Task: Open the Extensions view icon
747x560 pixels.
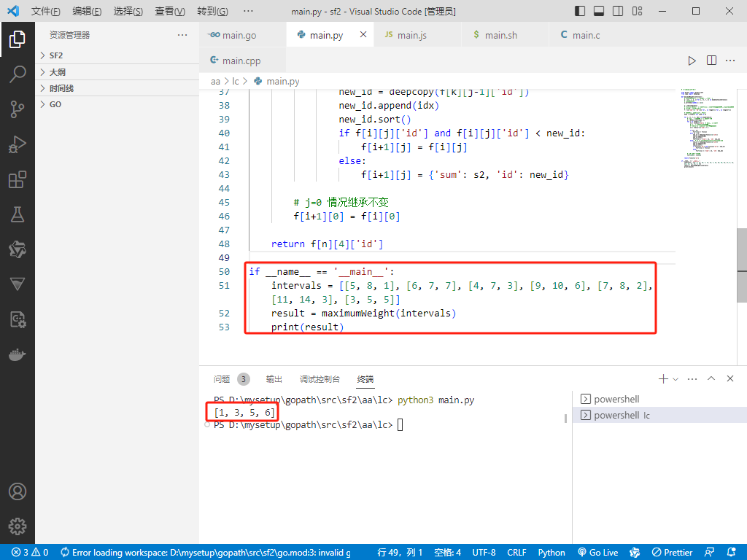Action: tap(18, 179)
